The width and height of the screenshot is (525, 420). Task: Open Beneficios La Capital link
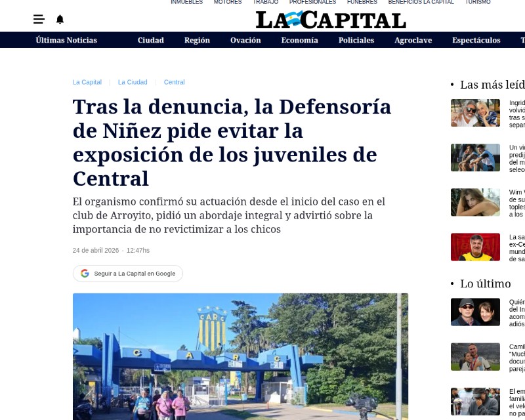[421, 2]
